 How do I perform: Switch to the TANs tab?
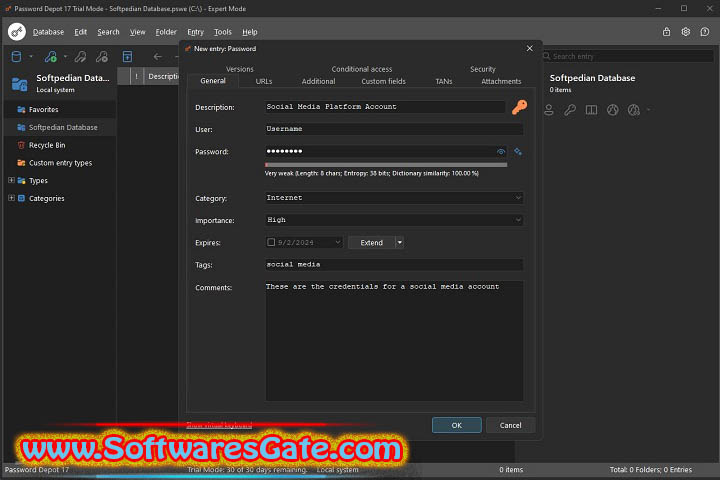point(444,81)
